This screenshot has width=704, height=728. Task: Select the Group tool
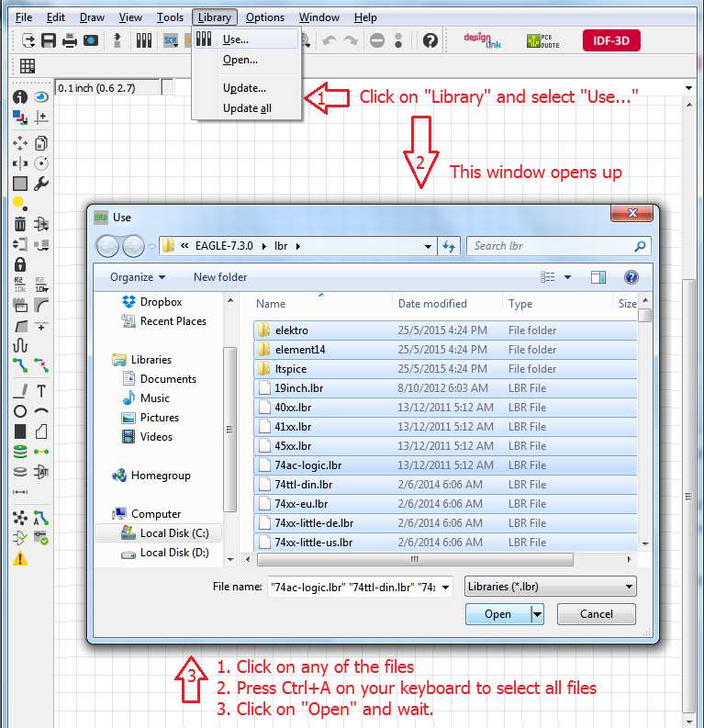coord(20,184)
